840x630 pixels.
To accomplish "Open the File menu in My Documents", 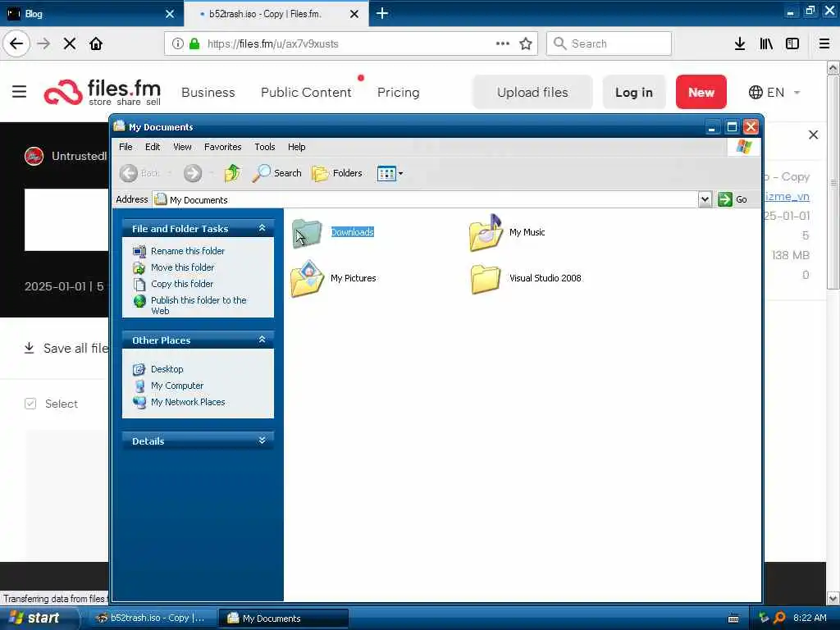I will 126,147.
